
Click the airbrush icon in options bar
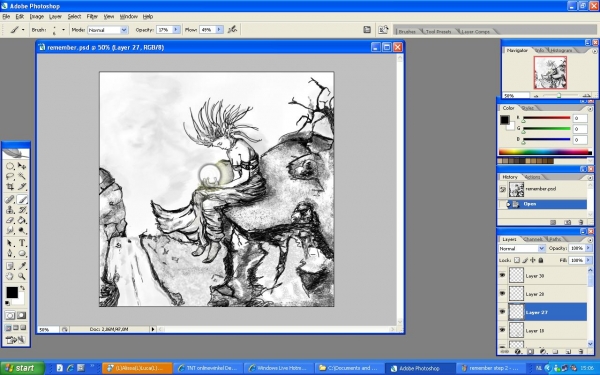(232, 29)
